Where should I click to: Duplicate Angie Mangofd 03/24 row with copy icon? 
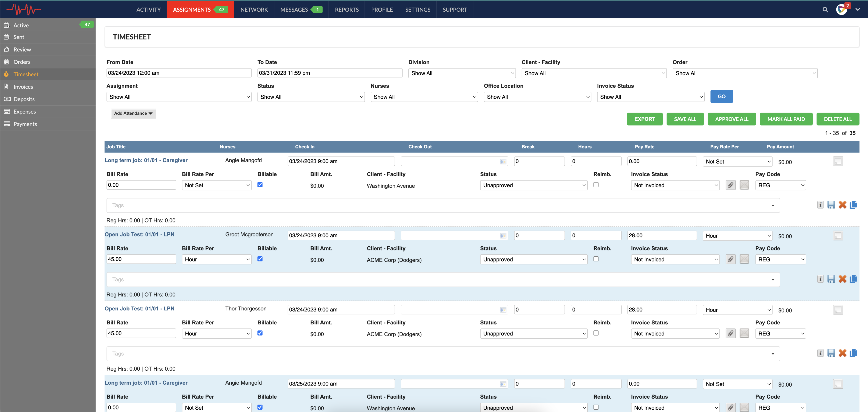click(x=853, y=205)
